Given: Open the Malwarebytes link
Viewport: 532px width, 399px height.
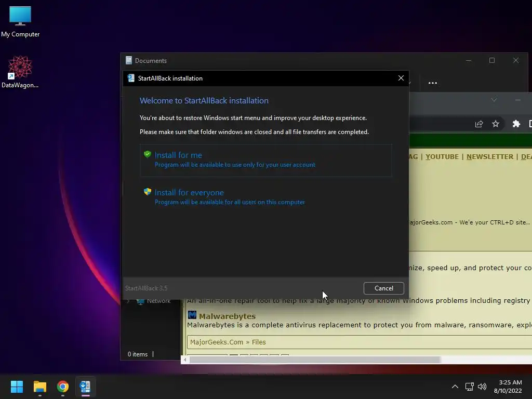Looking at the screenshot, I should coord(228,316).
